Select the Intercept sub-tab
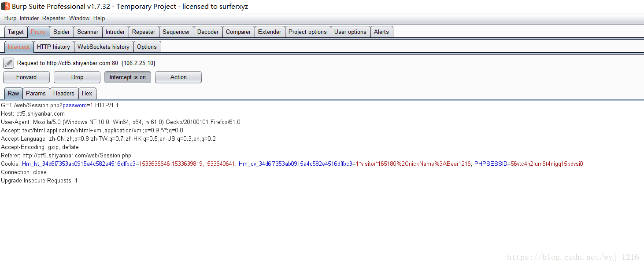The width and height of the screenshot is (644, 266). tap(19, 47)
